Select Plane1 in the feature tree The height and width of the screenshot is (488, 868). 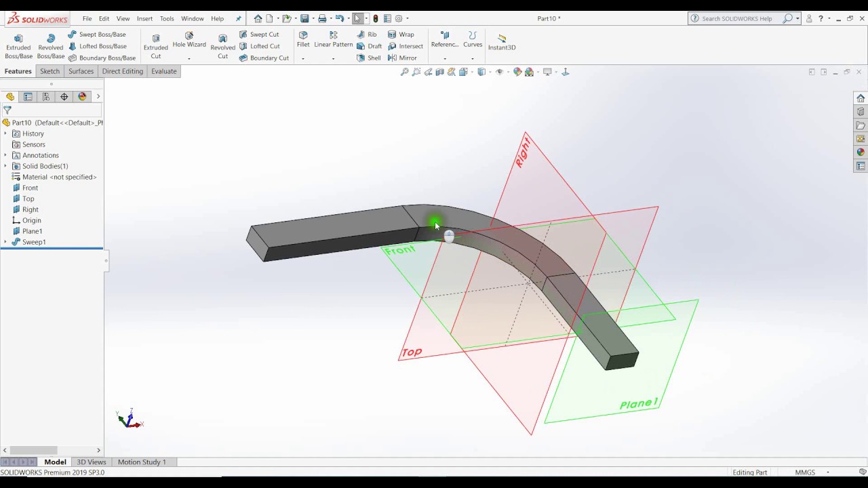(x=32, y=231)
